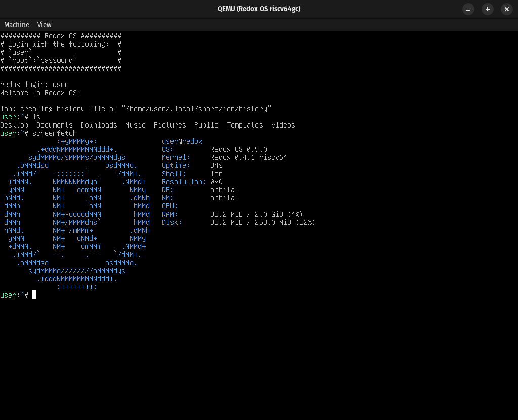Click the 'Documents' folder name in ls output
Screen dimensions: 518x420
(x=55, y=125)
